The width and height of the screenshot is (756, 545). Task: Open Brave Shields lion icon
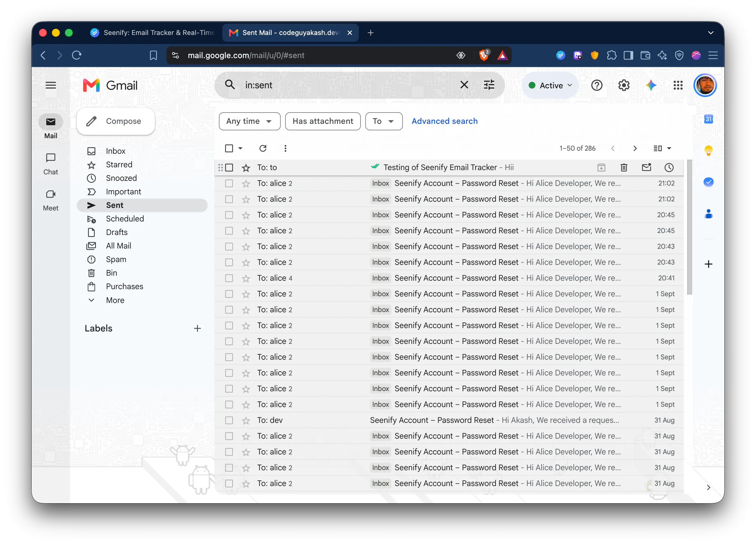coord(484,55)
